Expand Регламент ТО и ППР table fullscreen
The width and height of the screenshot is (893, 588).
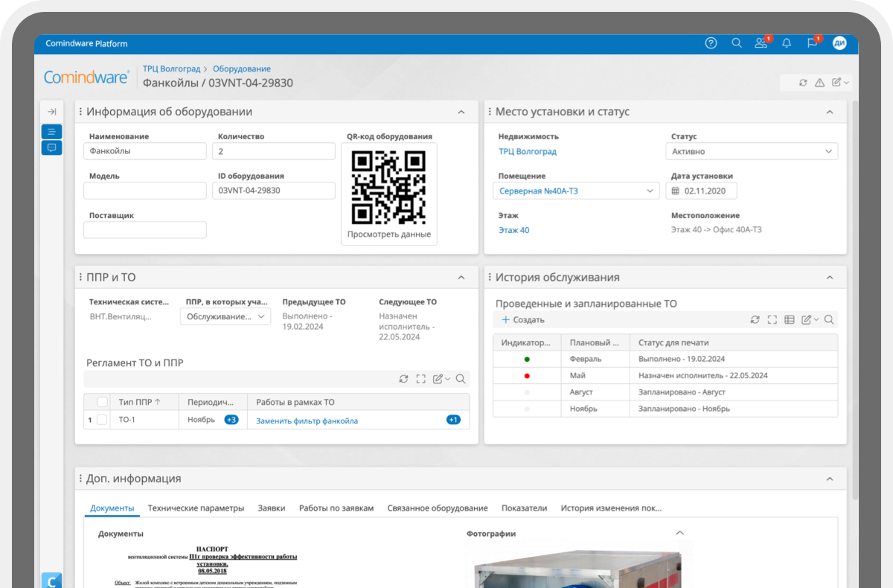pos(421,379)
